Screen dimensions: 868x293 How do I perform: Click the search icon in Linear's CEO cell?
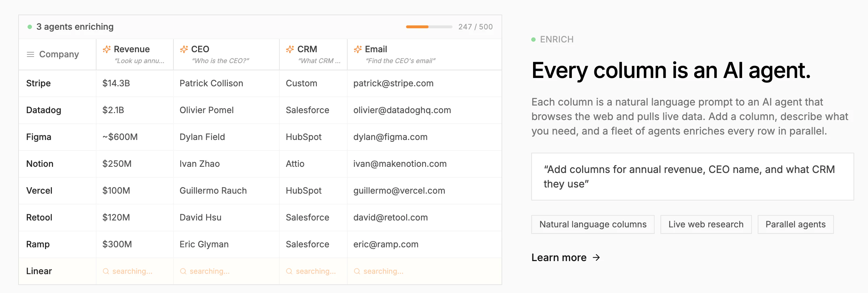pos(183,271)
